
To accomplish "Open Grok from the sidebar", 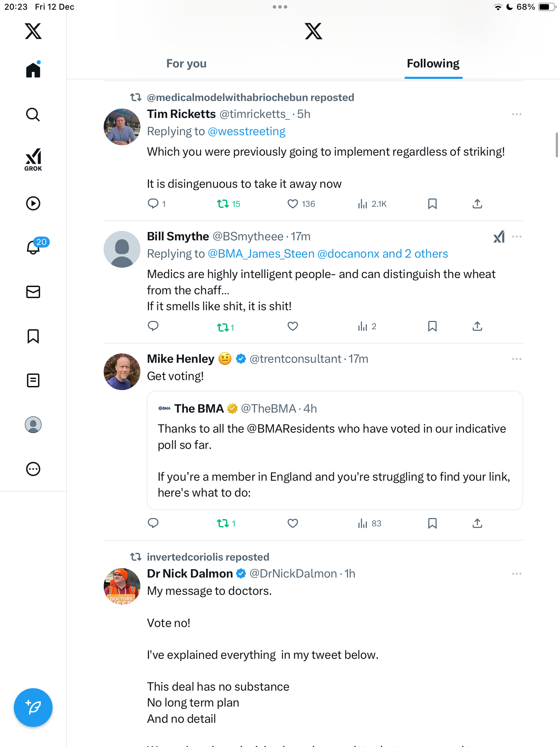I will (33, 159).
